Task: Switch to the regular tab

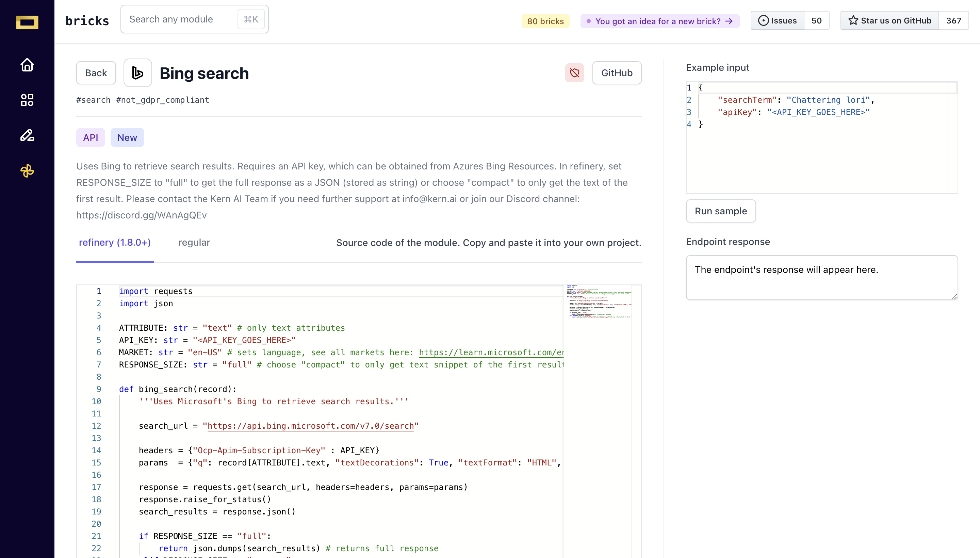Action: (x=194, y=242)
